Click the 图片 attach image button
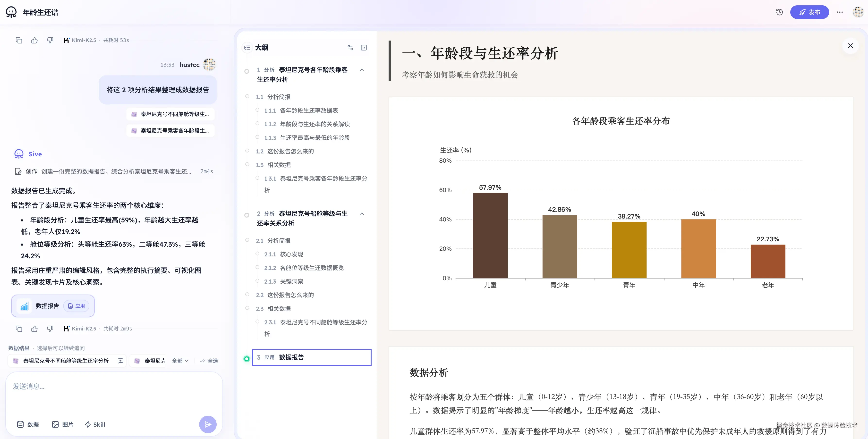 click(x=63, y=424)
